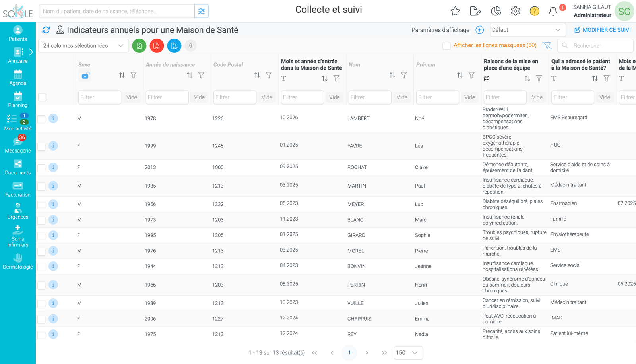Image resolution: width=636 pixels, height=364 pixels.
Task: Sort by Nom column
Action: [x=392, y=75]
